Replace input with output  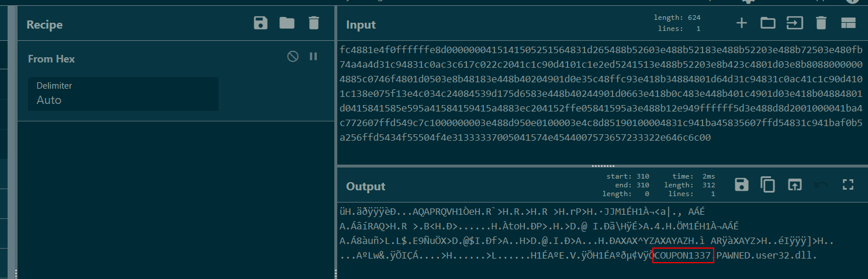pyautogui.click(x=794, y=185)
